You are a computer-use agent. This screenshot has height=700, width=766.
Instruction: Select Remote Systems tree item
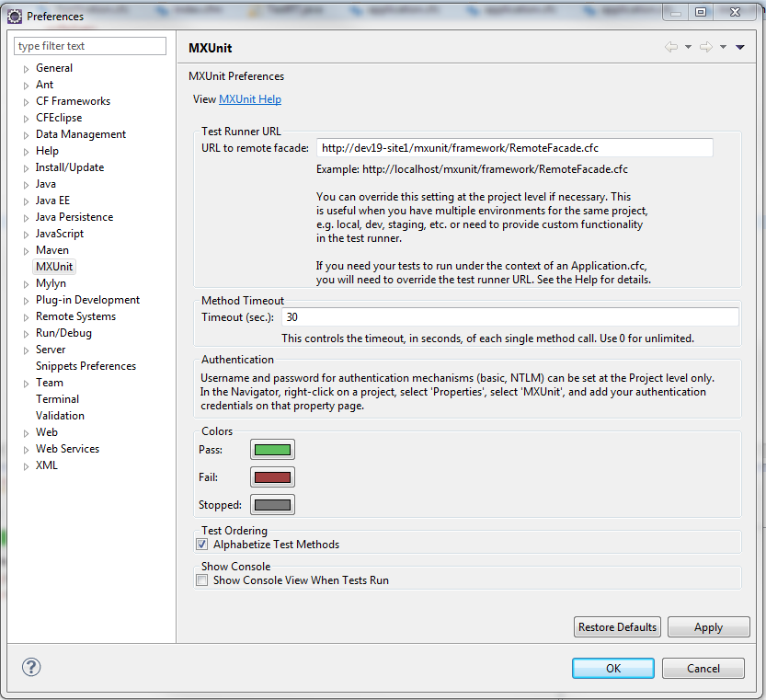[75, 316]
